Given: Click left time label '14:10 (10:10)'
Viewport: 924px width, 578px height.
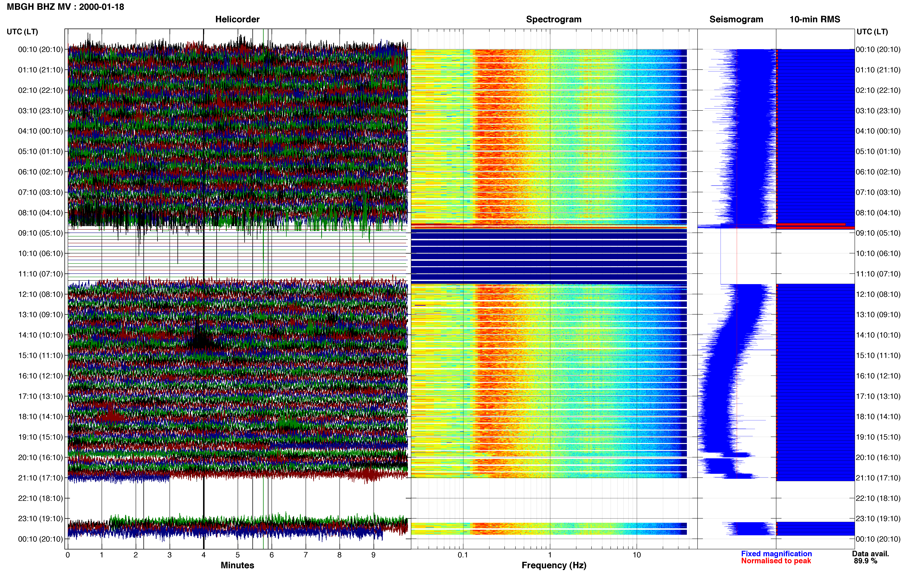Looking at the screenshot, I should coord(41,335).
